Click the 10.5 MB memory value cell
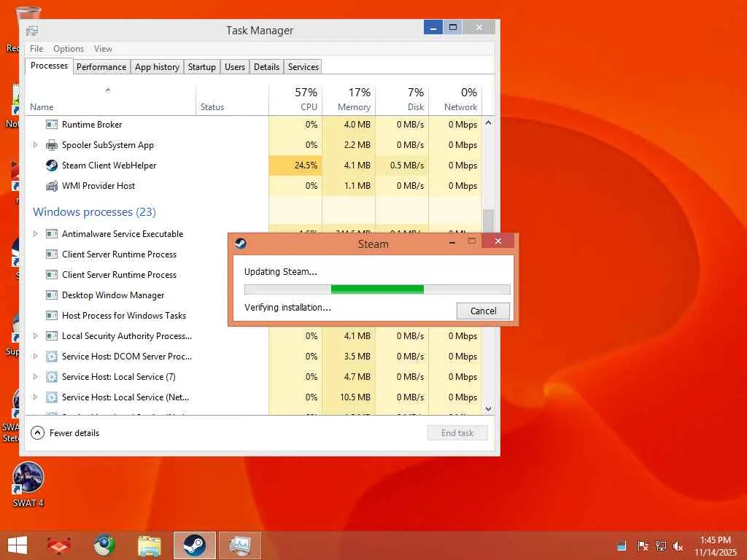This screenshot has width=747, height=560. (x=349, y=397)
